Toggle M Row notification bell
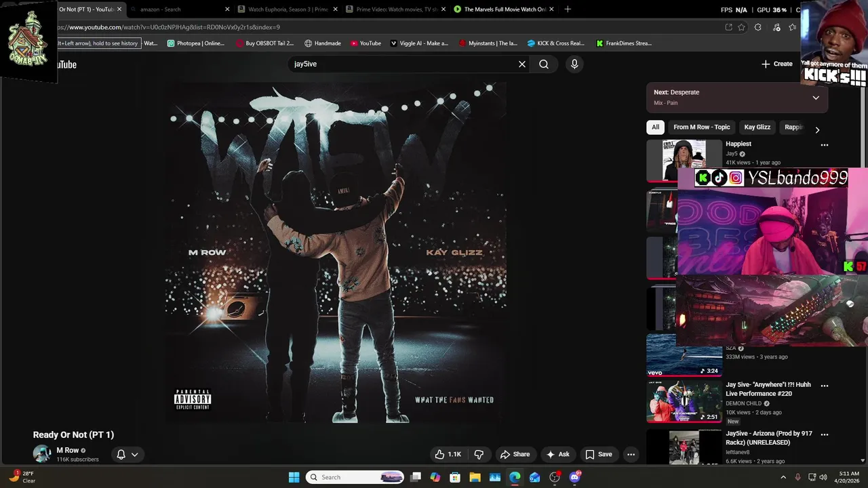868x488 pixels. pos(121,454)
